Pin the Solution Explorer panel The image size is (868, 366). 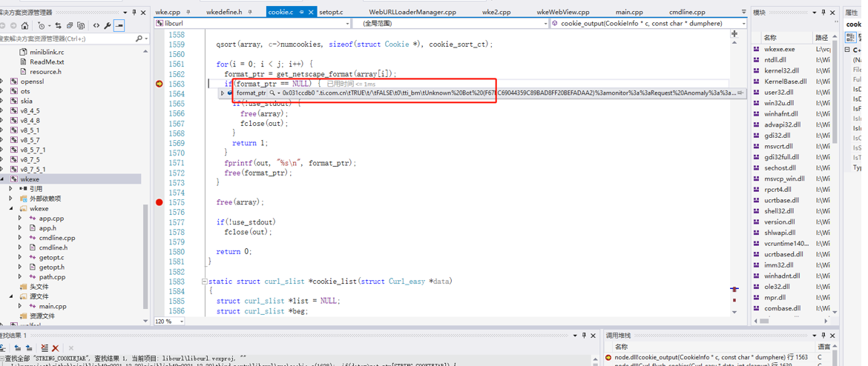[x=134, y=12]
